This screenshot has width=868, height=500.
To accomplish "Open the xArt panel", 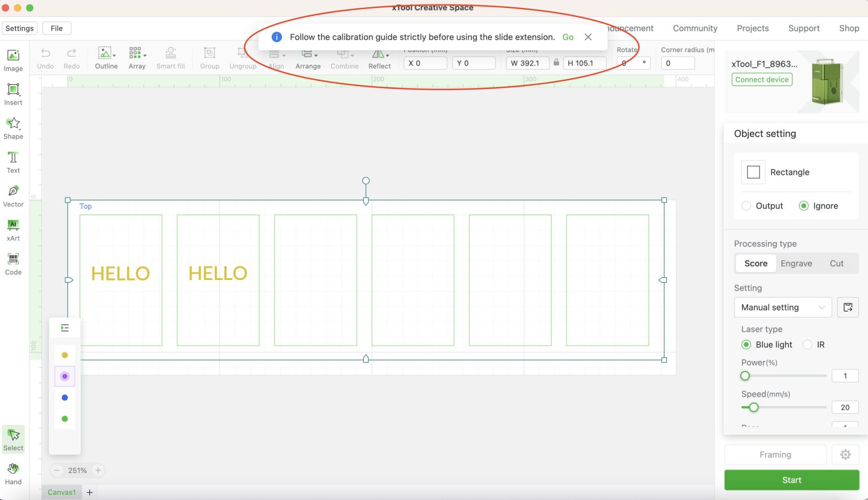I will [x=13, y=230].
